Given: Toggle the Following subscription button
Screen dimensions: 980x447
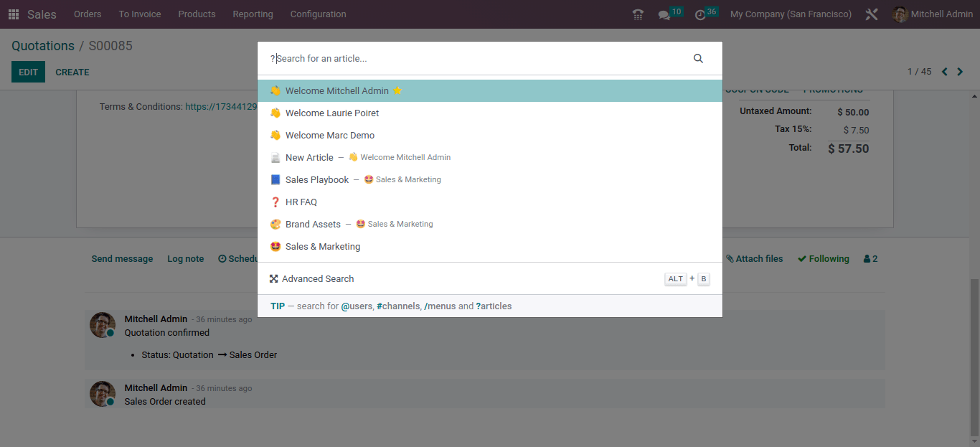Looking at the screenshot, I should click(x=823, y=259).
